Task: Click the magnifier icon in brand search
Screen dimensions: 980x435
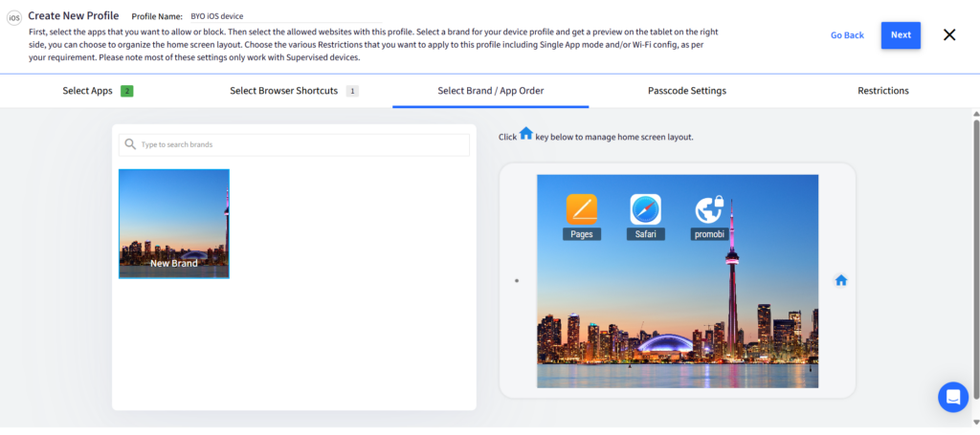Action: tap(130, 144)
